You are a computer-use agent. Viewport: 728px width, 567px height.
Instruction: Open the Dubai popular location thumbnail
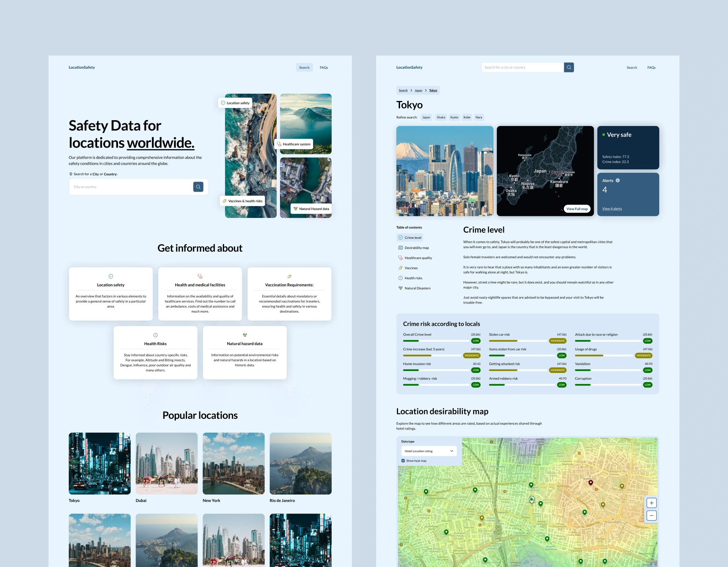[166, 463]
